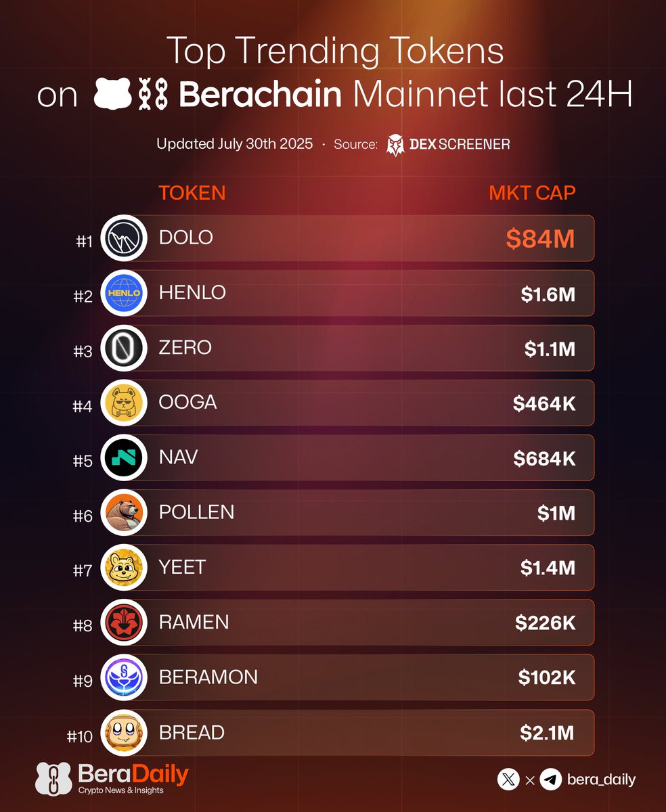Viewport: 666px width, 812px height.
Task: Select the POLLEN brown bear icon
Action: click(x=124, y=512)
